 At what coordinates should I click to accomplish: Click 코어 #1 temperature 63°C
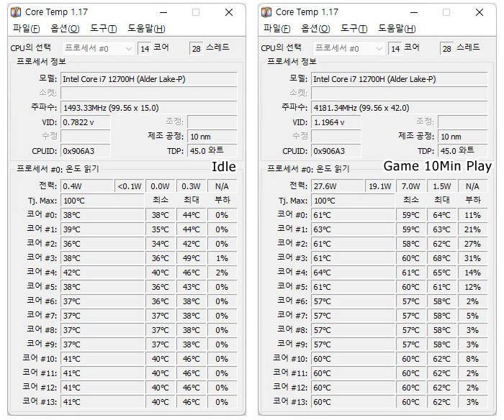pos(353,229)
